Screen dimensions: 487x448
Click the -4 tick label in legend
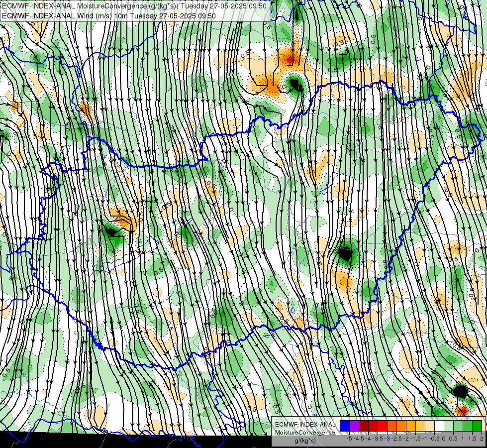368,439
